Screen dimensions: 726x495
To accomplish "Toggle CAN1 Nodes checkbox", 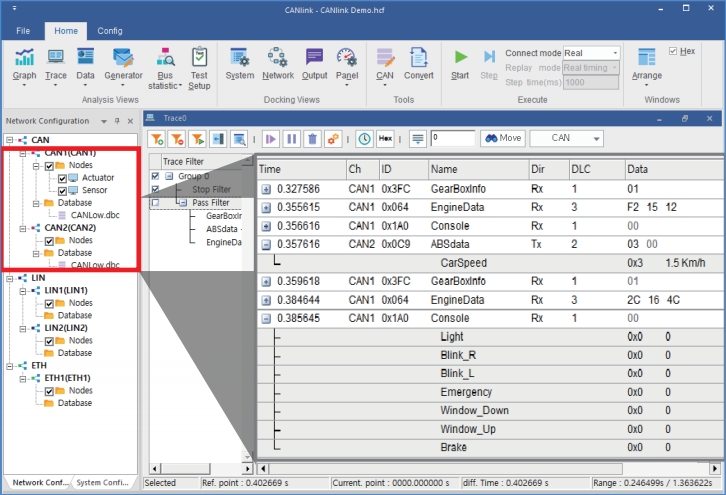I will coord(50,166).
